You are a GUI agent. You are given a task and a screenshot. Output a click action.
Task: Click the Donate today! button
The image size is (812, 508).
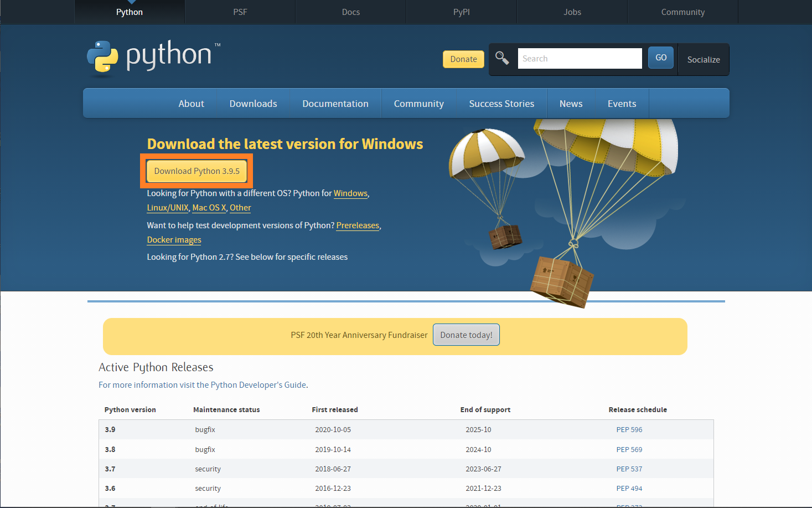[x=466, y=335]
